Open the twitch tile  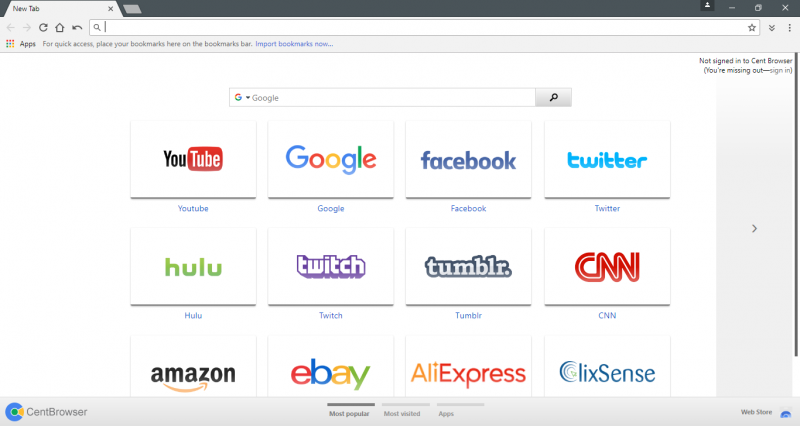[x=331, y=266]
